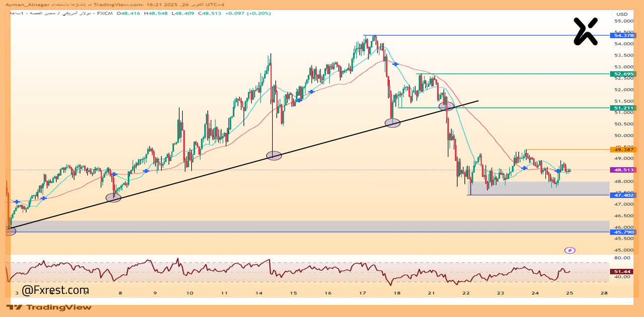
Task: Select the circle marker where price broke the trendline
Action: 446,106
